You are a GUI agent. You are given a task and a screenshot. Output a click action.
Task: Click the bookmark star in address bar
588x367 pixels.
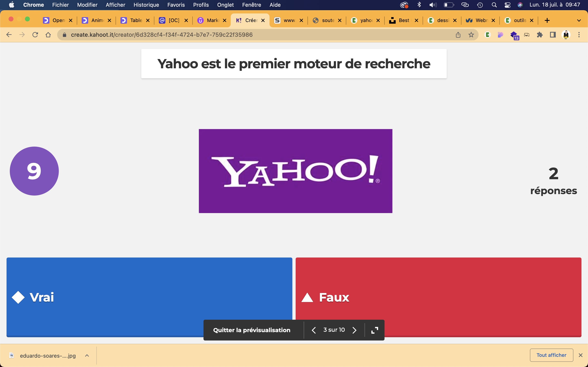471,35
